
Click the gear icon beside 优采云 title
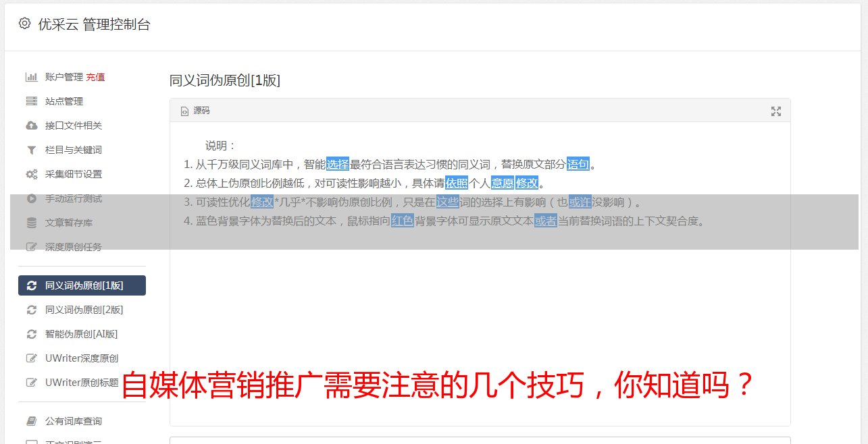pos(25,24)
